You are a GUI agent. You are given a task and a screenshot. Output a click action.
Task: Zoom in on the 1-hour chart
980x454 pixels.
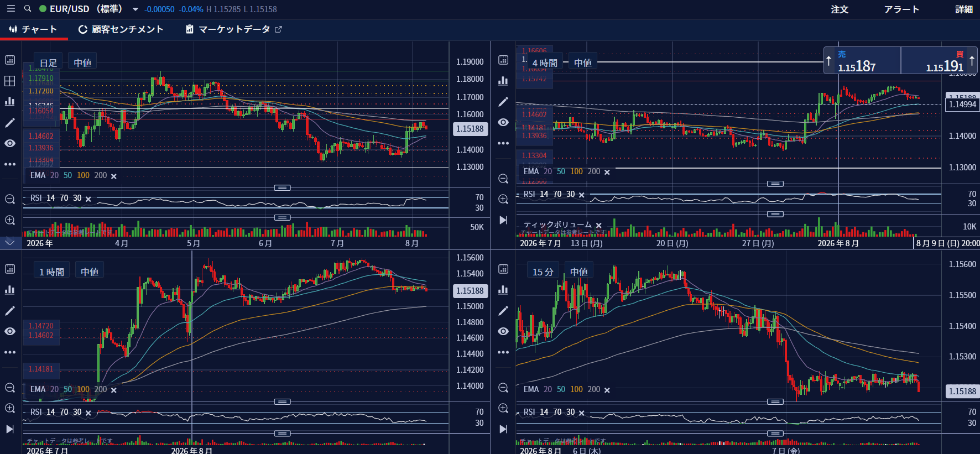pos(10,408)
